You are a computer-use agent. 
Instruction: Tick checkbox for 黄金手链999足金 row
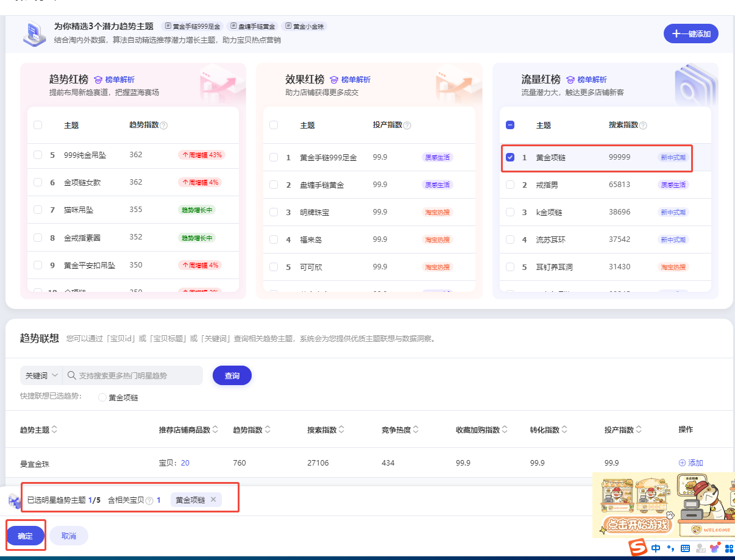[274, 157]
